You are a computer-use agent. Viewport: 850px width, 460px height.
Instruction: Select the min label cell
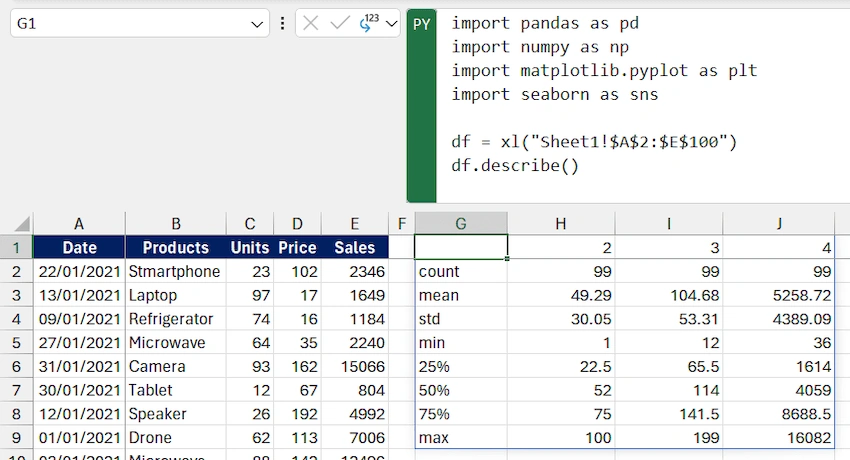[x=461, y=342]
